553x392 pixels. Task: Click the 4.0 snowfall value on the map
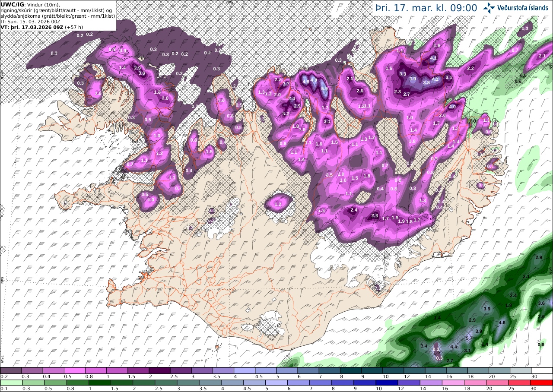(x=453, y=107)
